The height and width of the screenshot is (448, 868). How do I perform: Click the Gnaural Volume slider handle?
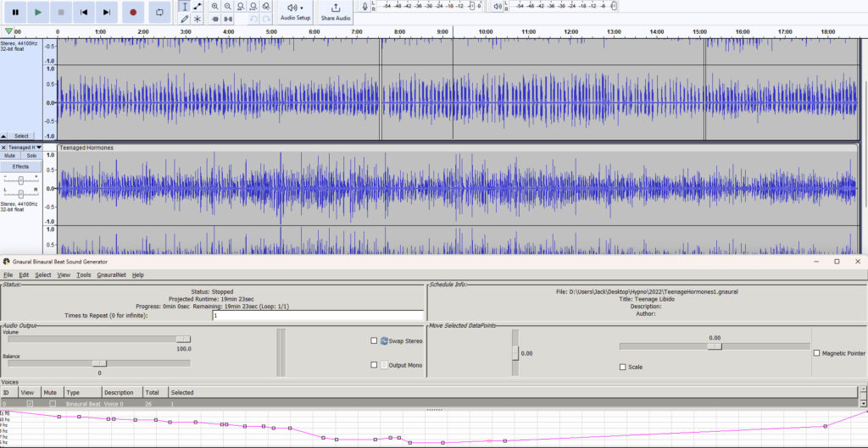184,339
